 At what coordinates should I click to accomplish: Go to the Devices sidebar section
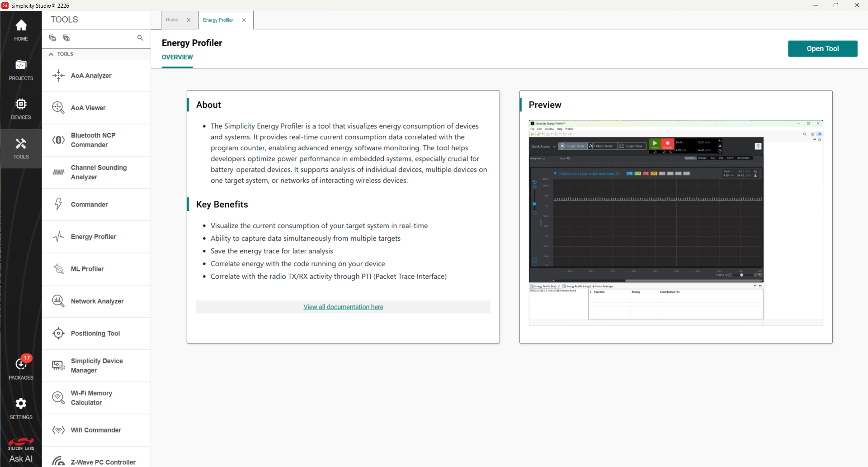point(21,109)
